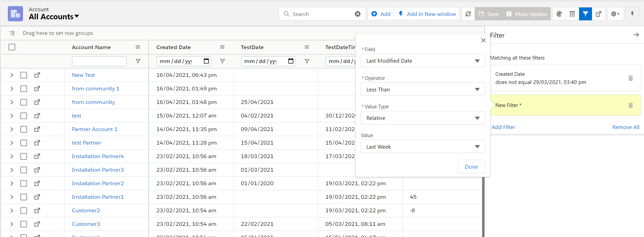Open the Operator dropdown showing Less Than
This screenshot has width=644, height=237.
[423, 89]
